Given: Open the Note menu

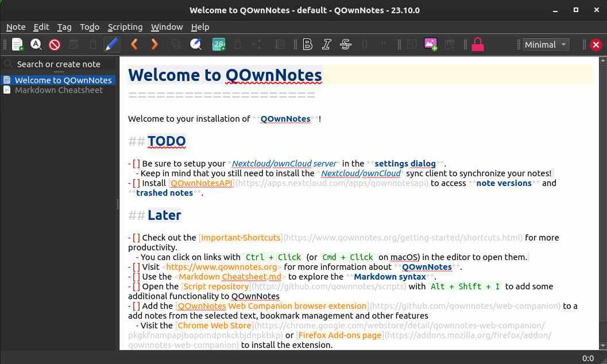Looking at the screenshot, I should click(x=16, y=27).
